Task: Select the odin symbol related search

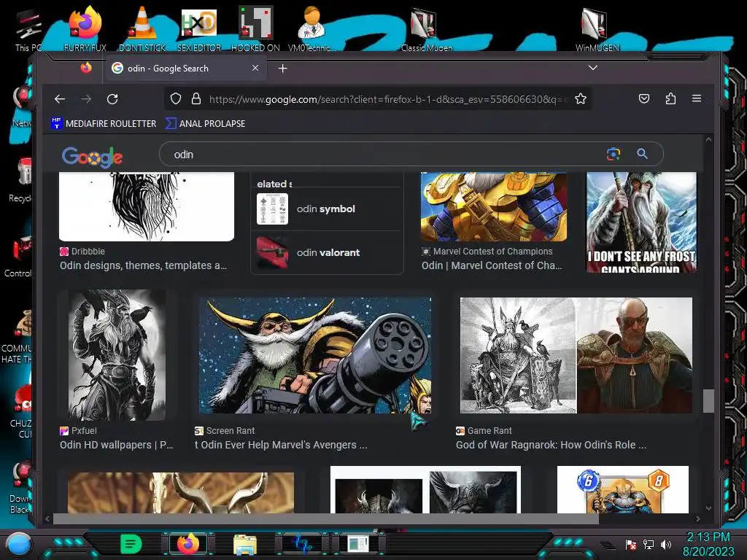Action: tap(327, 209)
